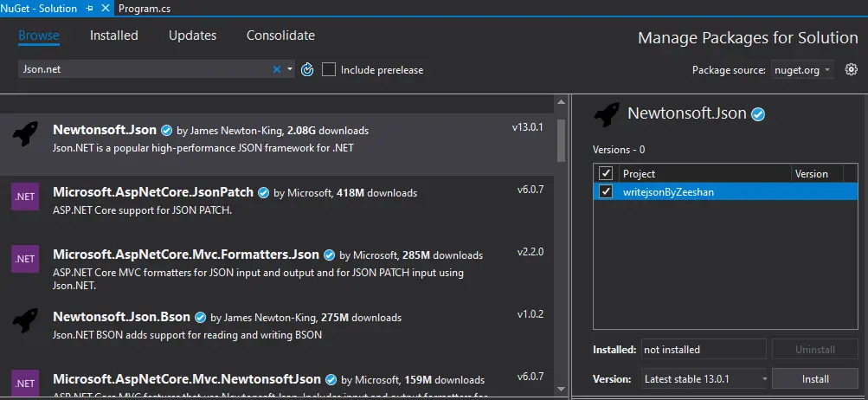Click 'Json.NET is a popular high-performance' description
868x400 pixels.
[203, 148]
